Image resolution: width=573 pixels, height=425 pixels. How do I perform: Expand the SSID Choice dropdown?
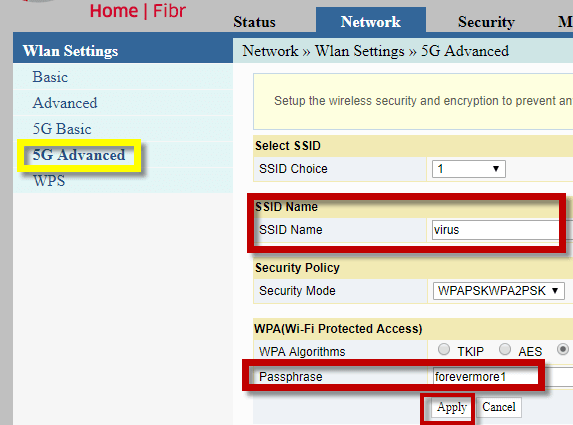point(469,169)
